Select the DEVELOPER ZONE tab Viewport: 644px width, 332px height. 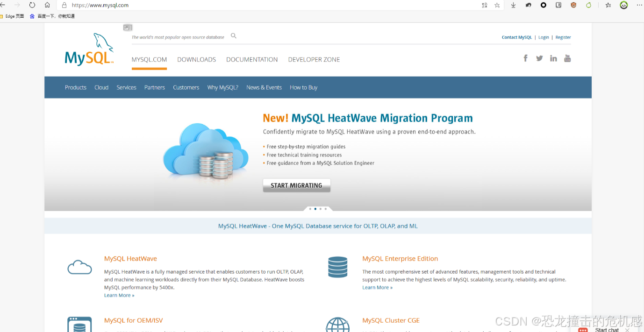pyautogui.click(x=314, y=60)
